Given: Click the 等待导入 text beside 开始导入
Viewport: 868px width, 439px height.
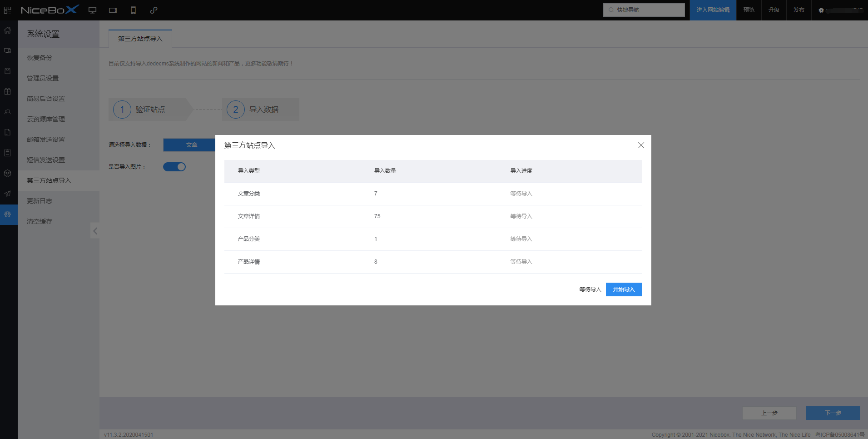Looking at the screenshot, I should (590, 289).
